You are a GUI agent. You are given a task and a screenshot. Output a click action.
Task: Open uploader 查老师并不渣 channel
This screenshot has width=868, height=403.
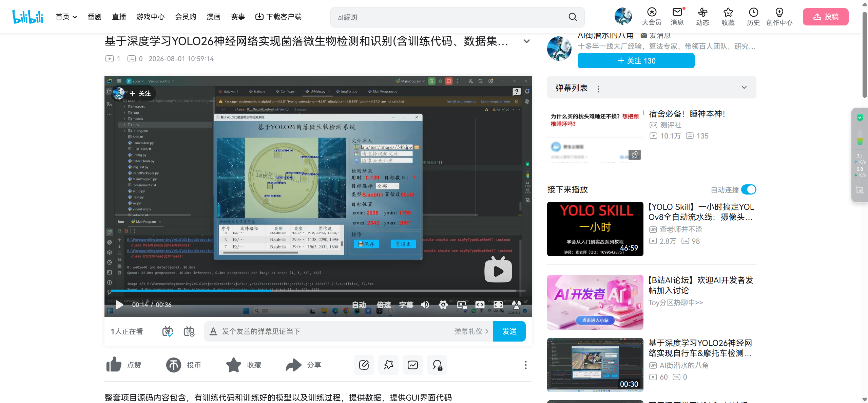681,229
